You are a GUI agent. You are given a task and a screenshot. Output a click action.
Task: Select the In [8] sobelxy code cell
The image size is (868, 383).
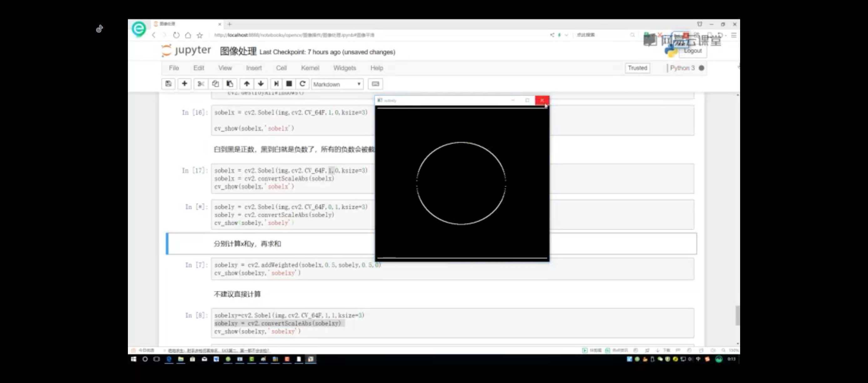pyautogui.click(x=452, y=323)
